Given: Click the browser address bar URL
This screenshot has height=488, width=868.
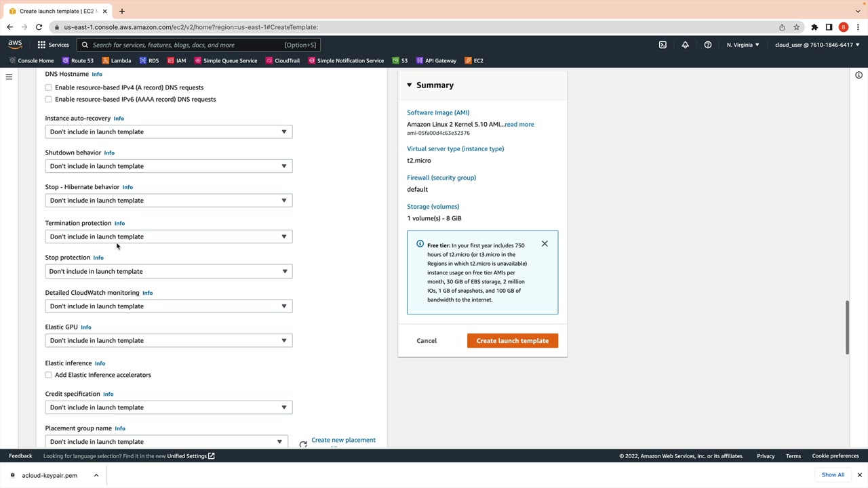Looking at the screenshot, I should click(191, 27).
